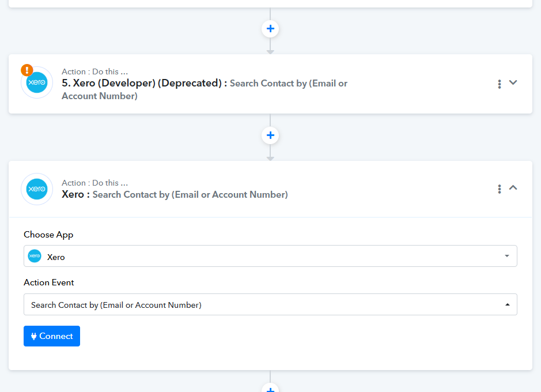The height and width of the screenshot is (392, 541).
Task: Open three-dot menu for Xero (Developer) (Deprecated) step
Action: (500, 84)
